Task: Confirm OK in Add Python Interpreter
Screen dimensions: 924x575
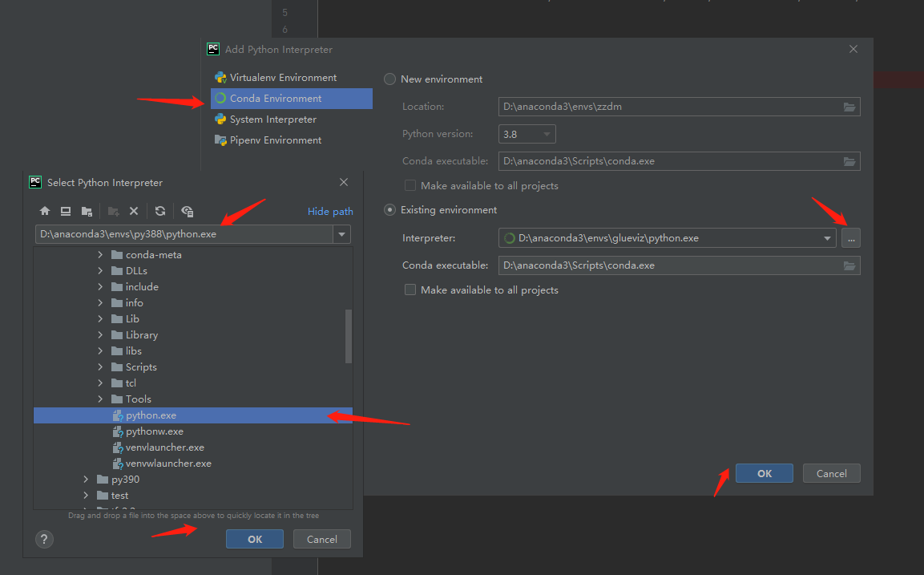Action: pos(765,474)
